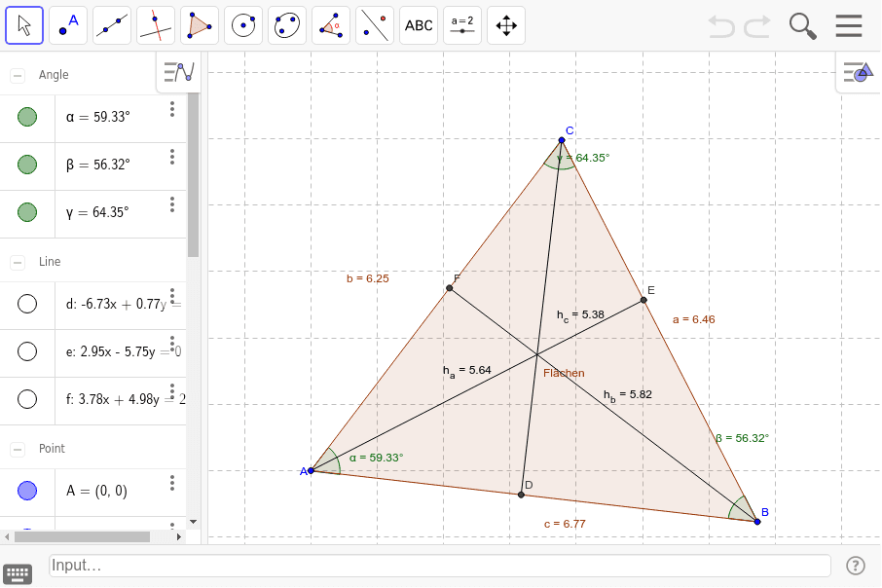Select the Perpendicular Line tool
The width and height of the screenshot is (882, 588).
click(156, 25)
